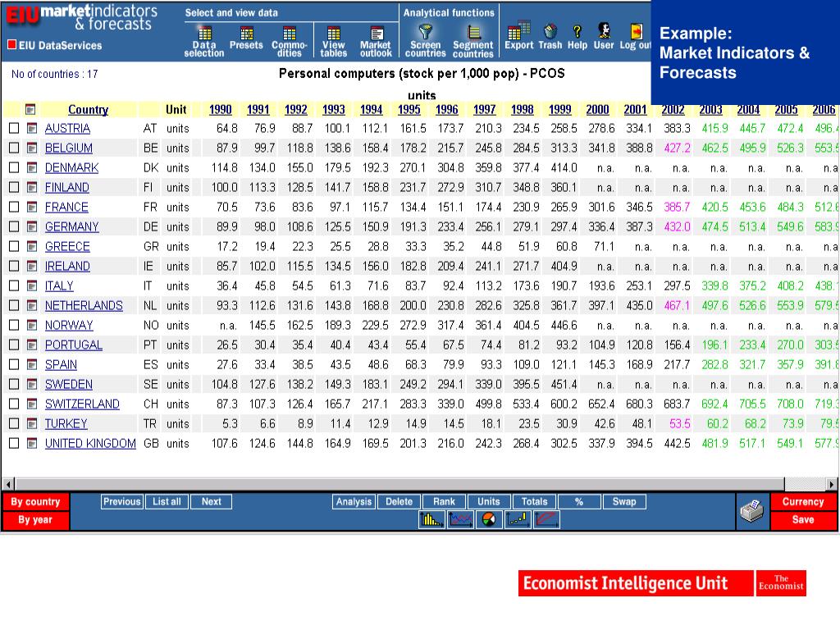
Task: Click the Log out icon
Action: click(x=636, y=32)
